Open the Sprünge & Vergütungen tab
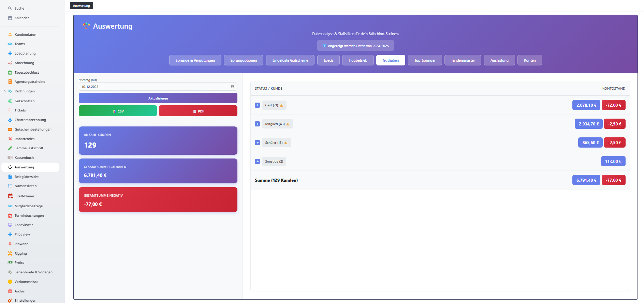The image size is (644, 303). (x=195, y=60)
